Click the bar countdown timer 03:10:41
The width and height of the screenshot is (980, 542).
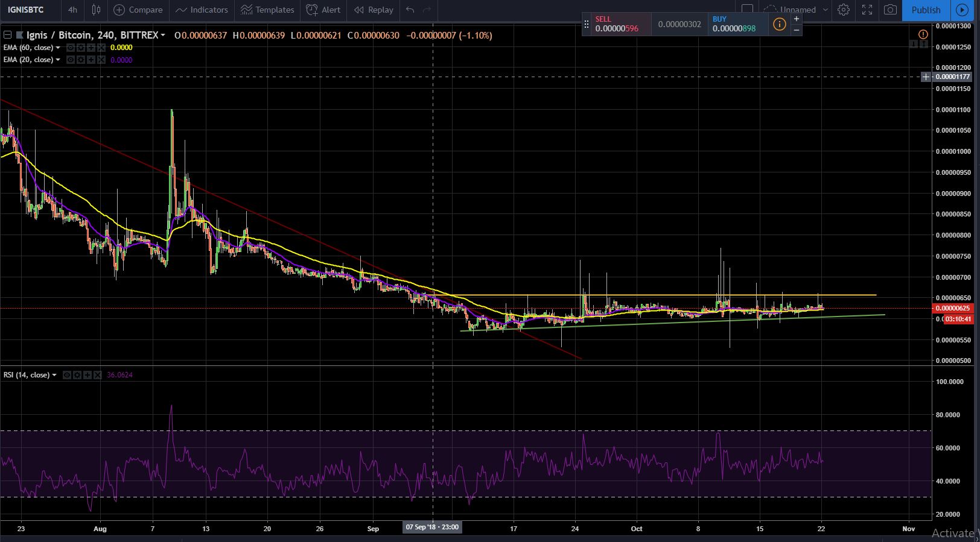point(958,319)
